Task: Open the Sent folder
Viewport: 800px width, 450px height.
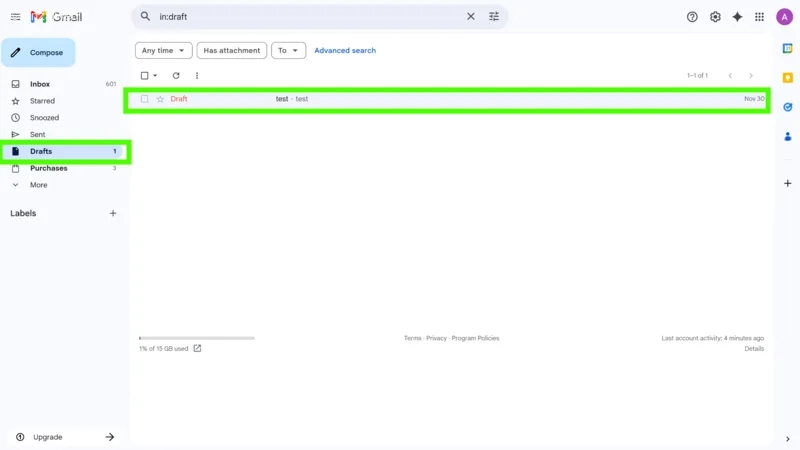Action: [37, 134]
